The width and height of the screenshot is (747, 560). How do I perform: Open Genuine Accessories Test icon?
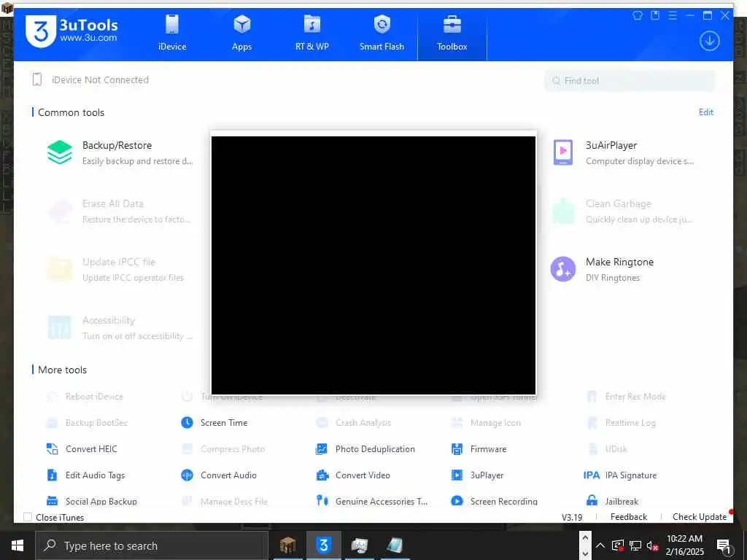(x=322, y=500)
